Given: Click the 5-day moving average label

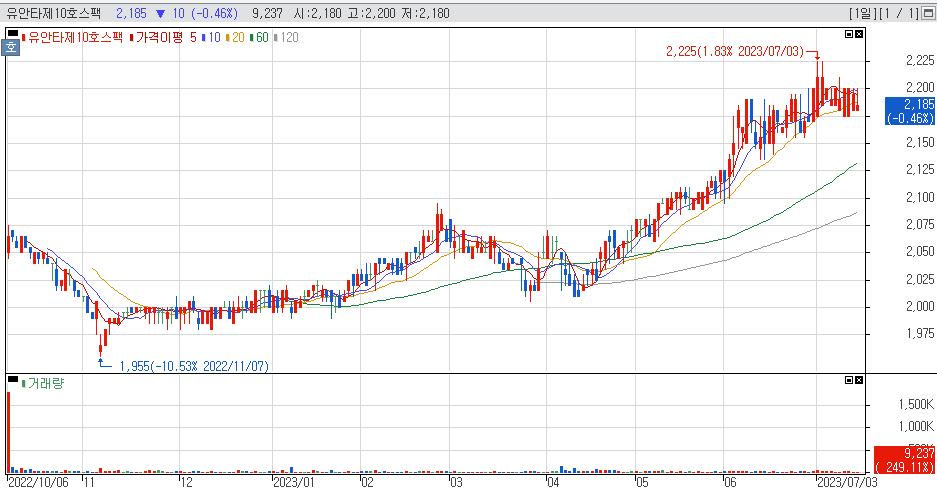Looking at the screenshot, I should tap(193, 38).
